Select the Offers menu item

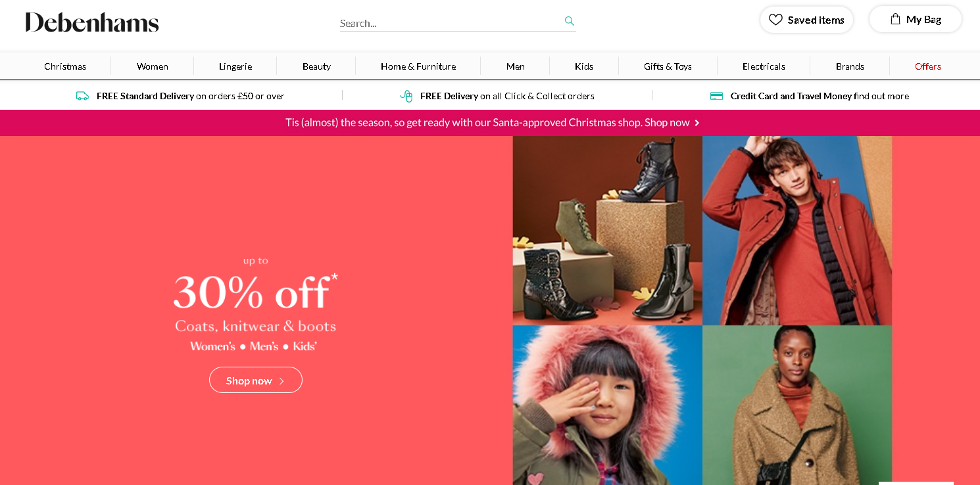tap(927, 66)
